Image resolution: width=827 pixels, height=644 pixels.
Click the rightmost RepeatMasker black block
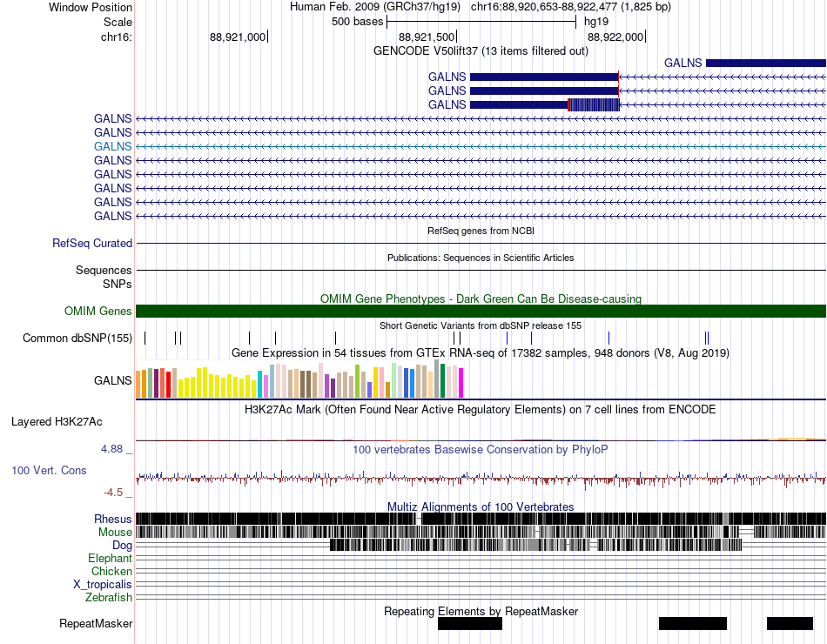pyautogui.click(x=790, y=623)
